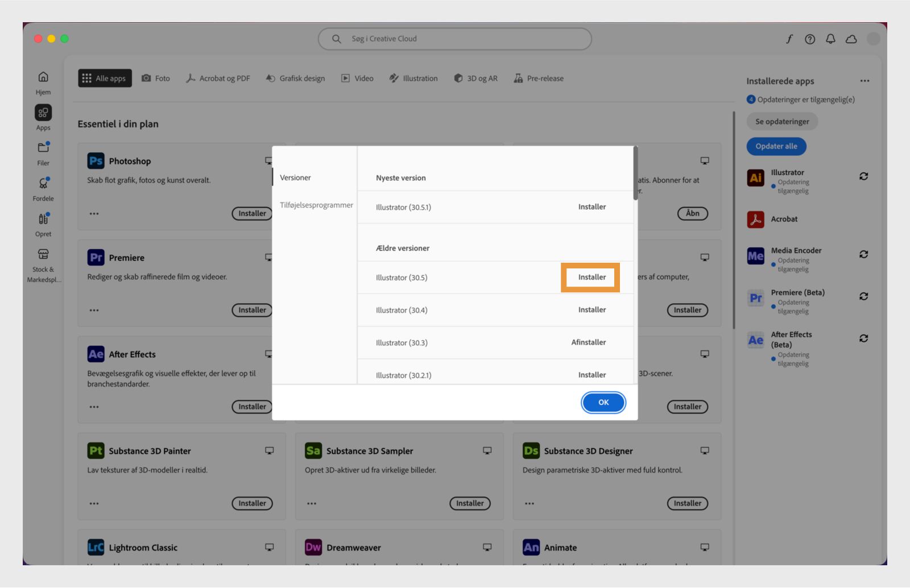
Task: Select Versioner in dialog sidebar
Action: point(295,177)
